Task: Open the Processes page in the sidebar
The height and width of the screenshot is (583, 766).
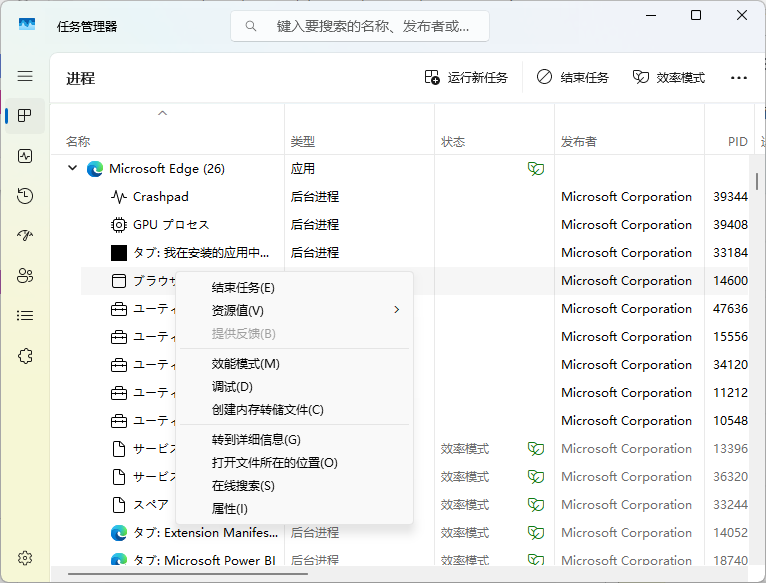Action: tap(25, 116)
